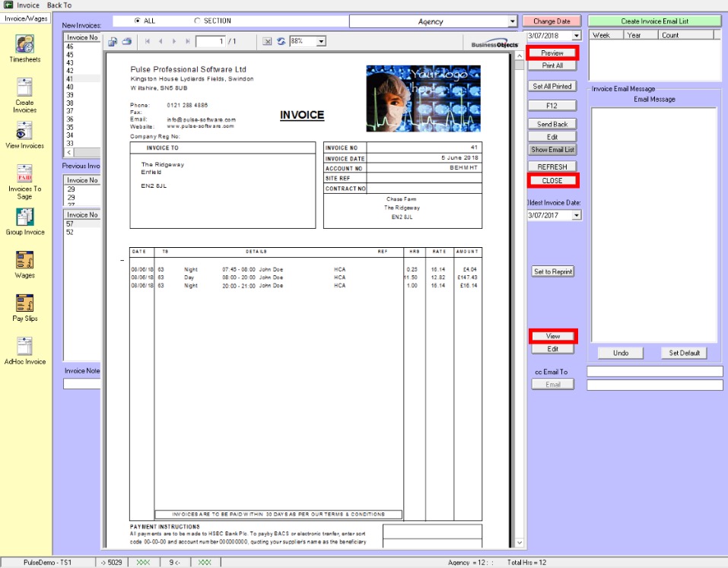Click the cc Email To input field

click(654, 371)
